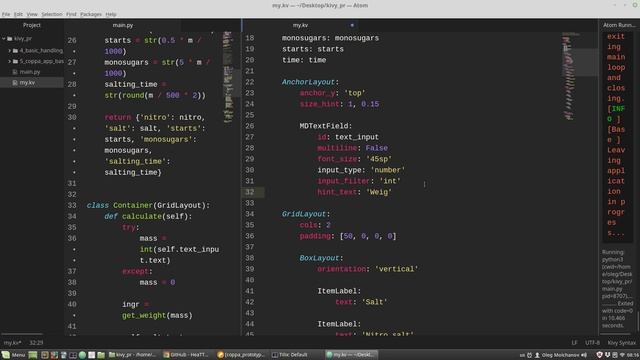Click the my.kv* file name in status bar
The height and width of the screenshot is (360, 640).
point(12,343)
